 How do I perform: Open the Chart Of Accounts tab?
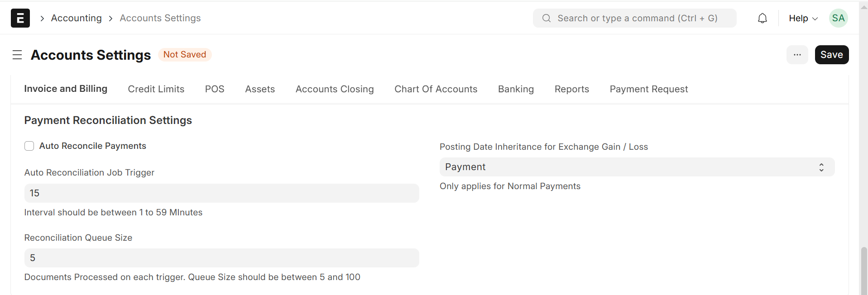coord(436,89)
